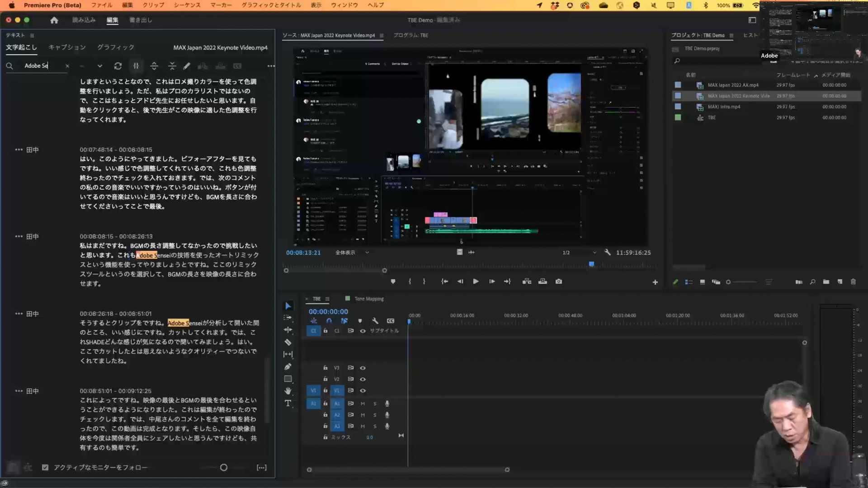Click Play in source monitor
868x488 pixels.
pyautogui.click(x=476, y=282)
